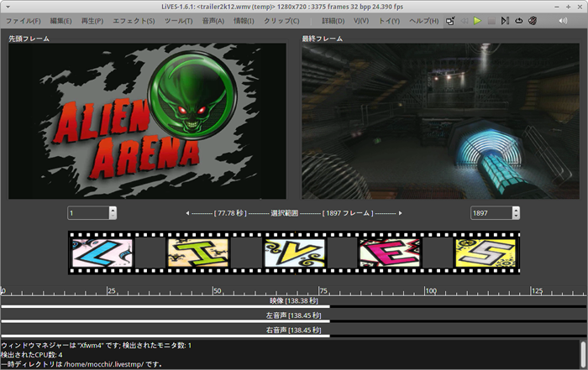Open the 音声(A) menu

click(213, 21)
